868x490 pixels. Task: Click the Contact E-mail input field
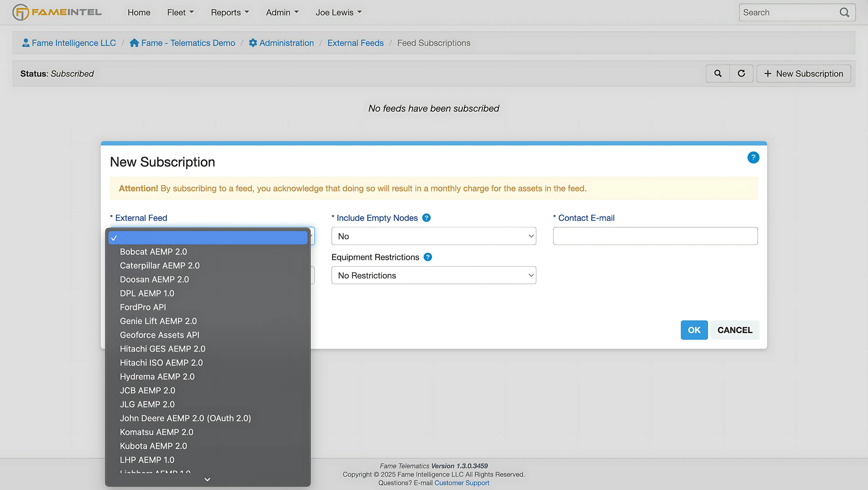pos(655,236)
